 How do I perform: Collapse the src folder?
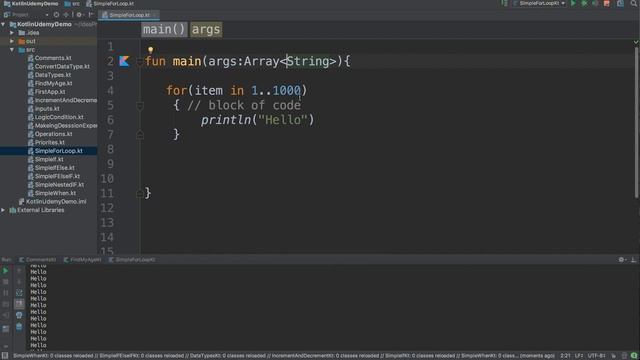(x=12, y=50)
